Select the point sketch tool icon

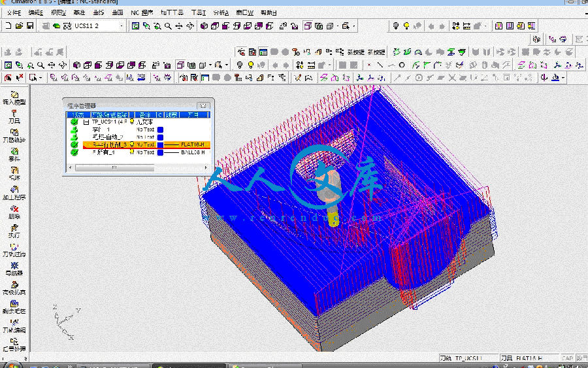[x=369, y=65]
